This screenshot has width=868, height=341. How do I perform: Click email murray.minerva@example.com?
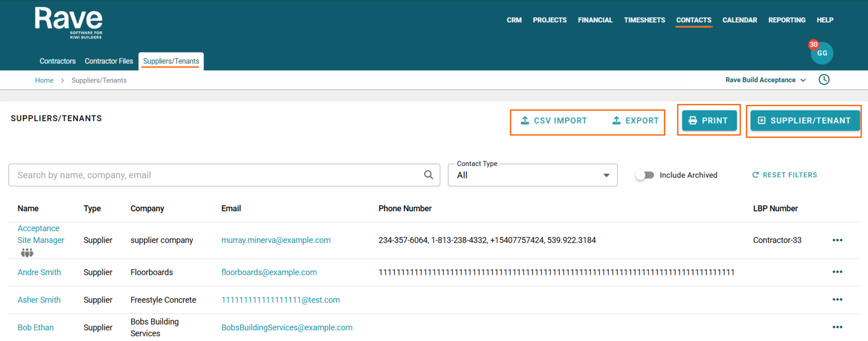pos(276,240)
